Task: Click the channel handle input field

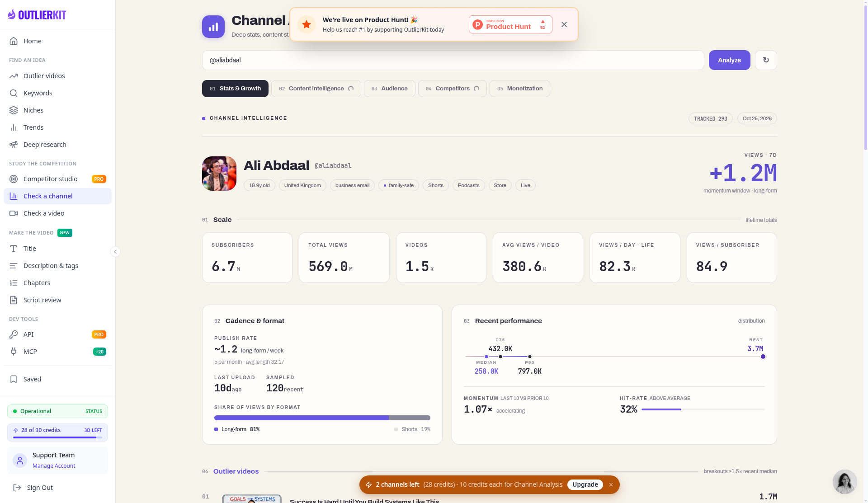Action: point(453,60)
